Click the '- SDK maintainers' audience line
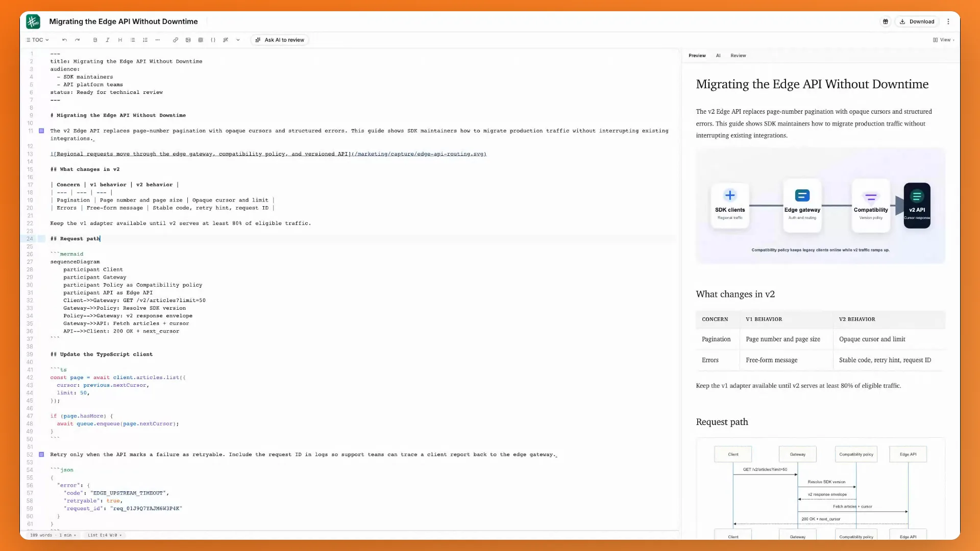The width and height of the screenshot is (980, 551). click(x=85, y=77)
